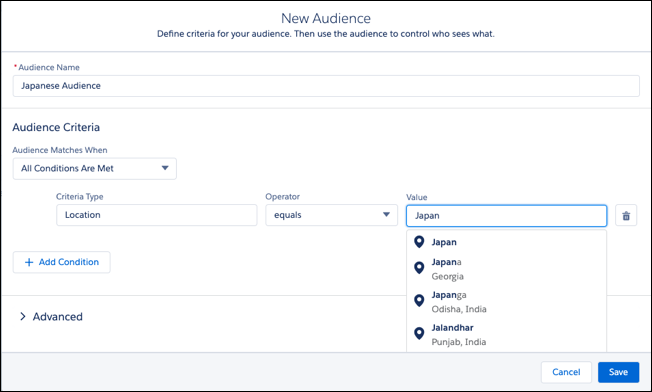
Task: Click the New Audience heading
Action: tap(326, 18)
